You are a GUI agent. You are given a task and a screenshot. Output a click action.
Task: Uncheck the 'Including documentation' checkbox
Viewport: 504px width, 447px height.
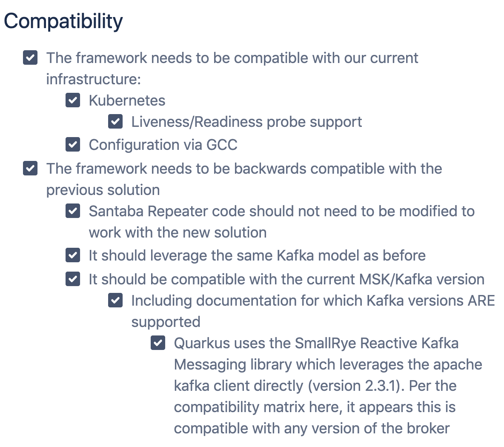[x=115, y=300]
